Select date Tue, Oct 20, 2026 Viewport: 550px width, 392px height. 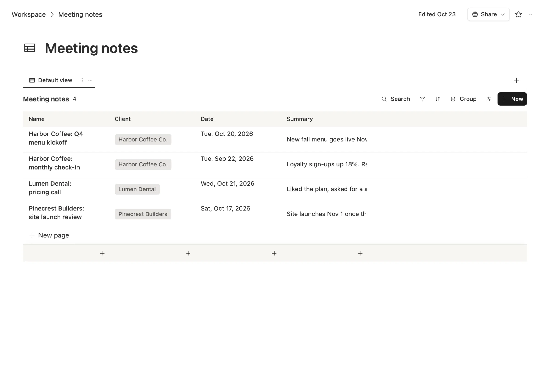pos(227,134)
